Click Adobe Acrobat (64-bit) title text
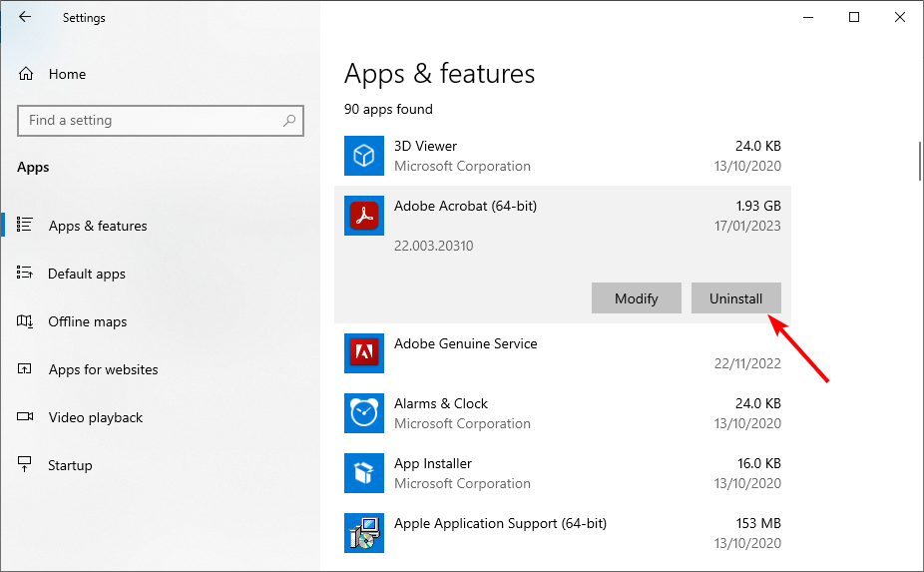This screenshot has width=924, height=572. (466, 206)
